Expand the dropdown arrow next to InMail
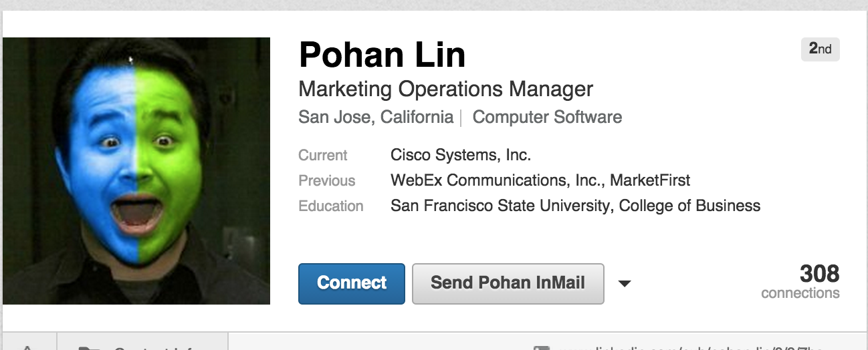 [625, 284]
